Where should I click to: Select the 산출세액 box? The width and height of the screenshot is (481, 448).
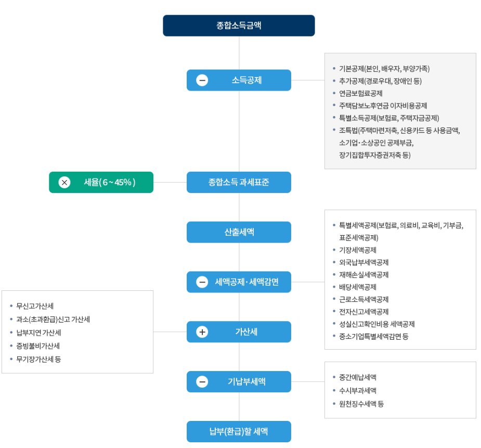click(x=239, y=232)
